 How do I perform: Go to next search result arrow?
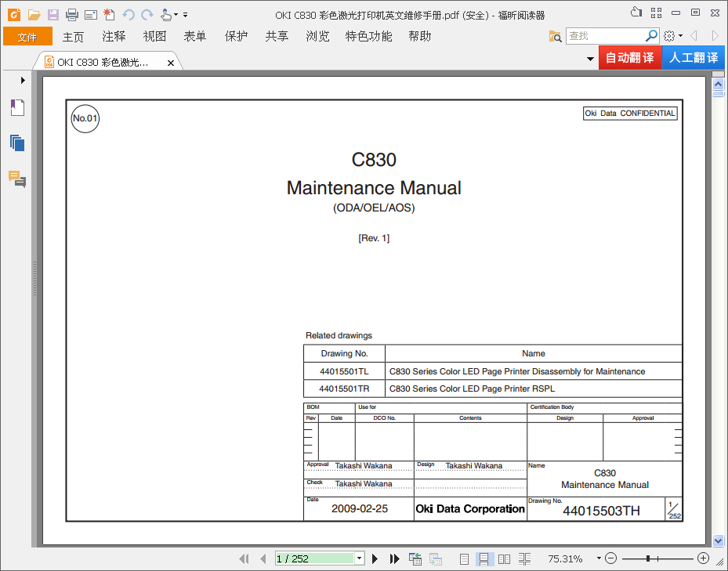[x=715, y=36]
